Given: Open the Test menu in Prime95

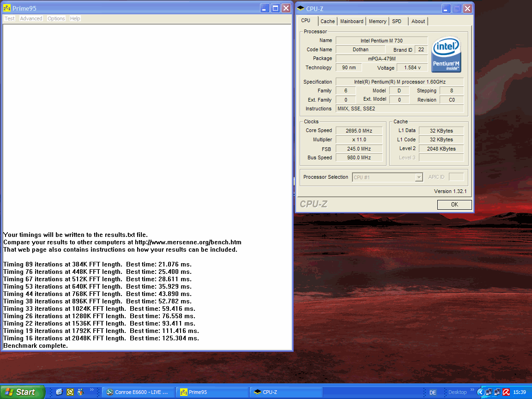Looking at the screenshot, I should [10, 18].
